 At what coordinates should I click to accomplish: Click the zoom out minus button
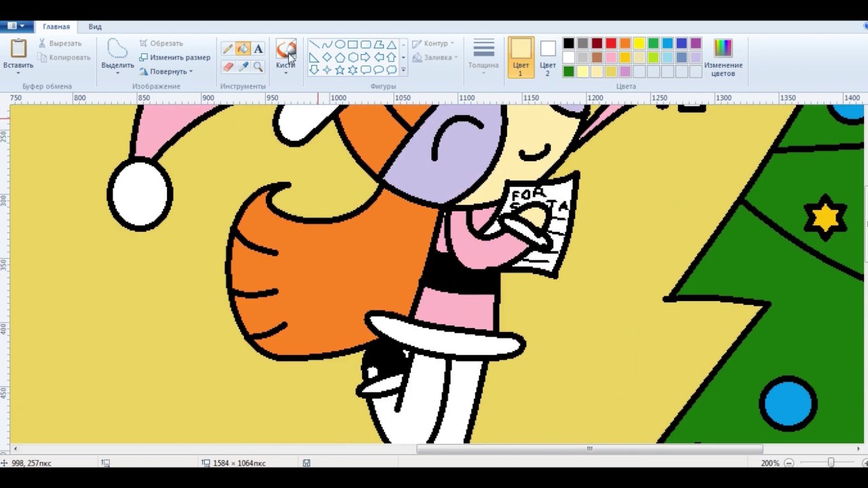789,463
